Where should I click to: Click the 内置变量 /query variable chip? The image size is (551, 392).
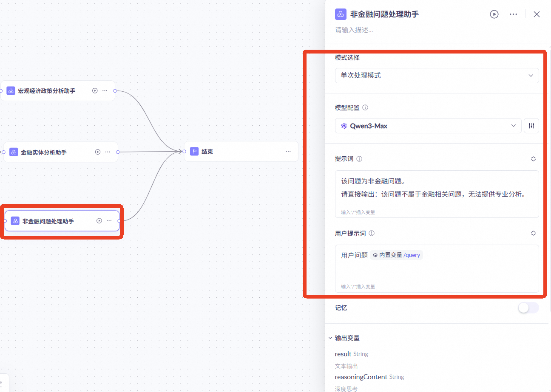click(396, 255)
